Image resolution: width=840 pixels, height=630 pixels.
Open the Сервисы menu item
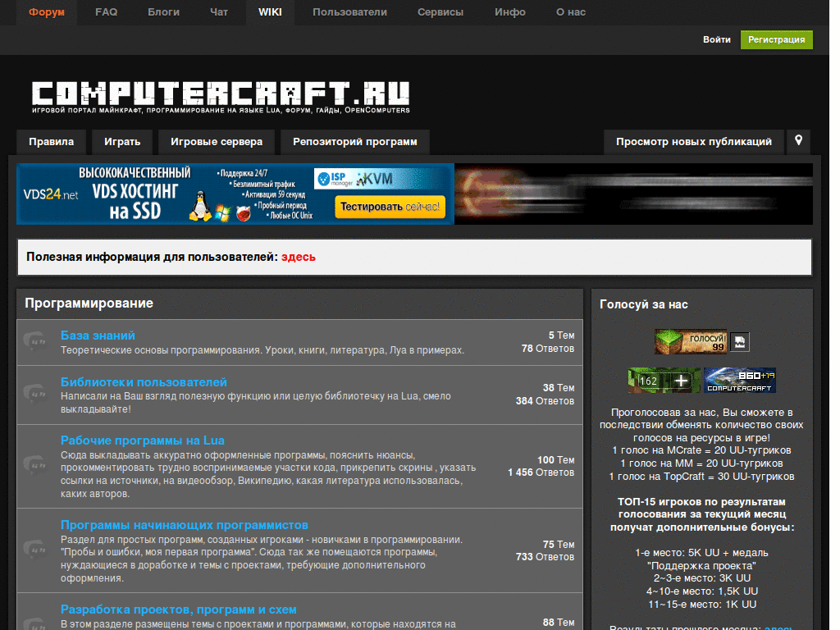pos(441,12)
